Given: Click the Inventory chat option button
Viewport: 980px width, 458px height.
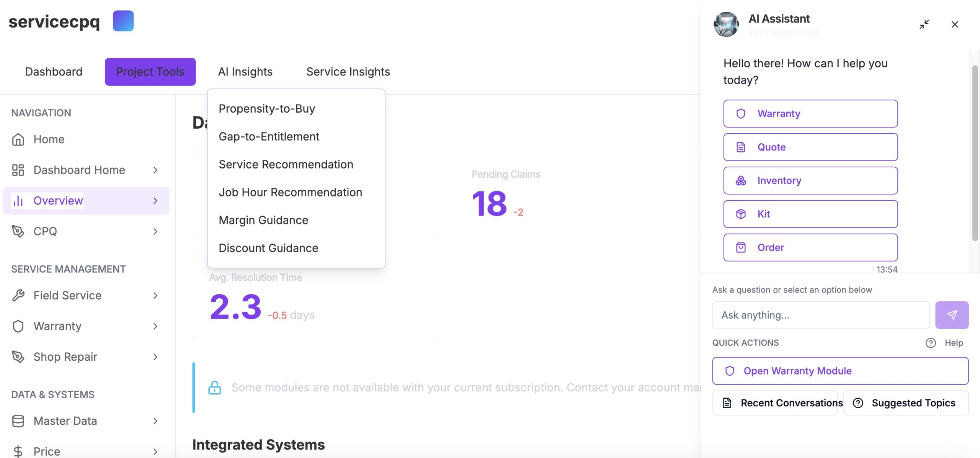Looking at the screenshot, I should click(810, 180).
